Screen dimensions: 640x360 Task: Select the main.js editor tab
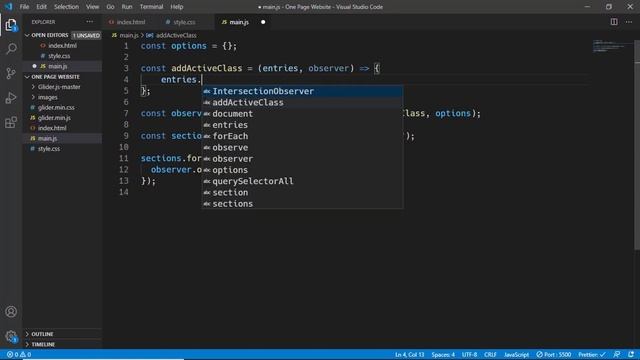(238, 22)
